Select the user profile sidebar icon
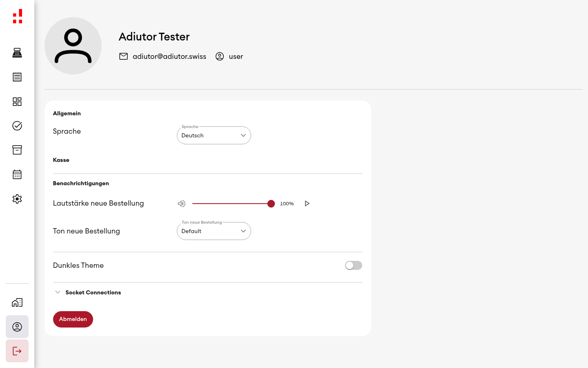 pyautogui.click(x=17, y=327)
